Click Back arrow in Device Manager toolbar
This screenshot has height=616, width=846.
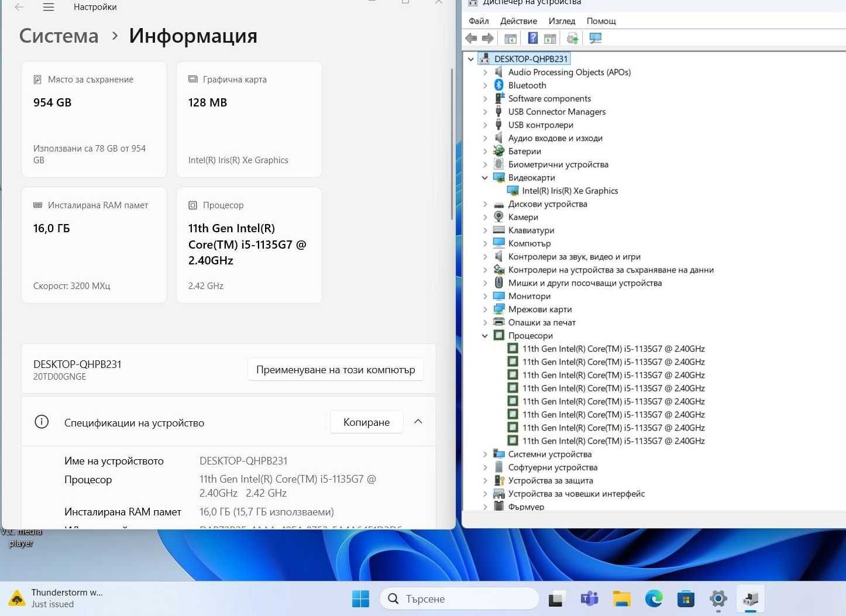tap(471, 39)
